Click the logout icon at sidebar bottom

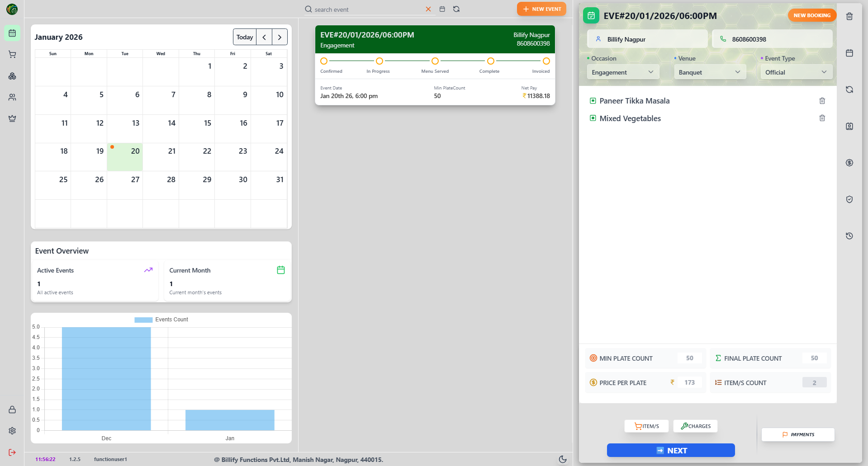click(12, 452)
